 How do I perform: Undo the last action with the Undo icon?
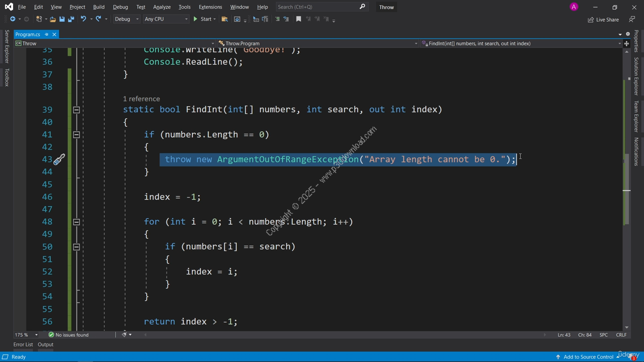tap(83, 19)
